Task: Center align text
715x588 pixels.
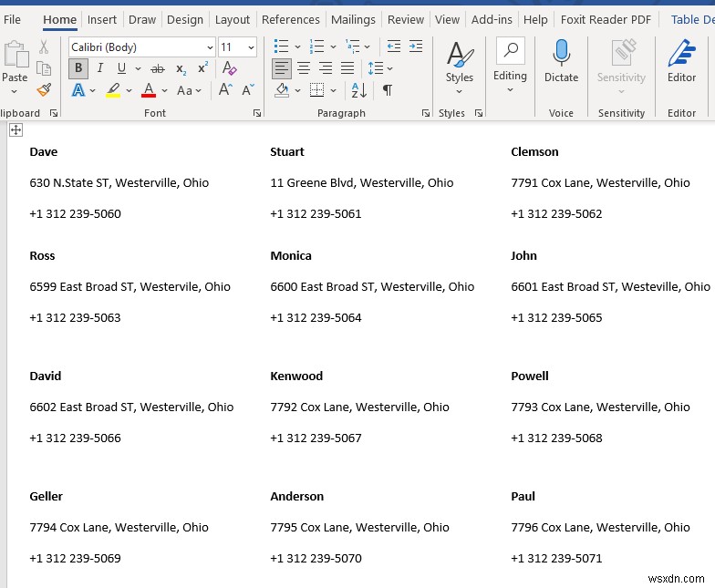Action: click(x=304, y=68)
